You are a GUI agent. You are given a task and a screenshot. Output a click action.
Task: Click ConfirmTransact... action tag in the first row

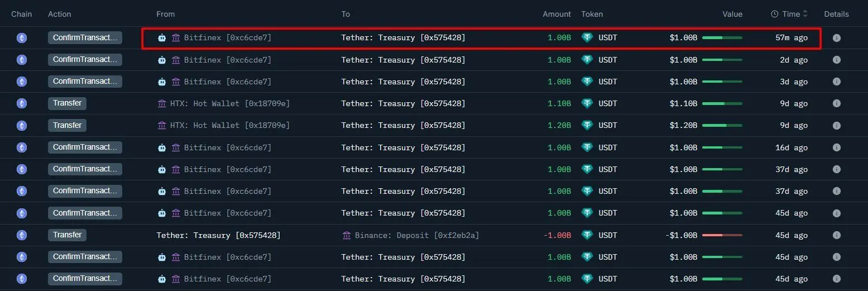[85, 38]
